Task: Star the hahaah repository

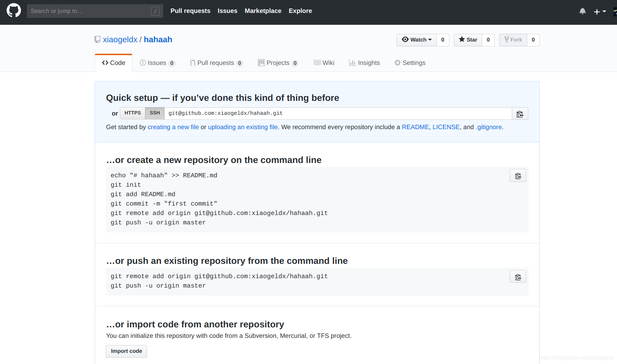Action: click(x=468, y=40)
